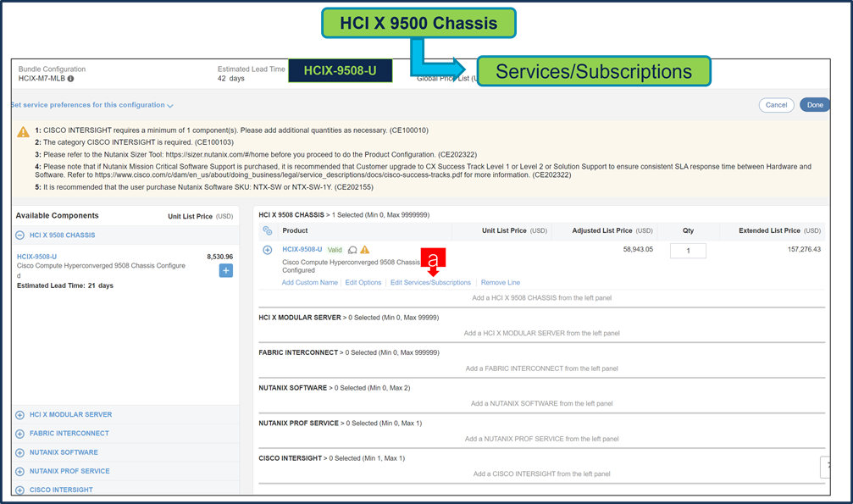Click Remove Line link
The height and width of the screenshot is (504, 853).
[501, 282]
